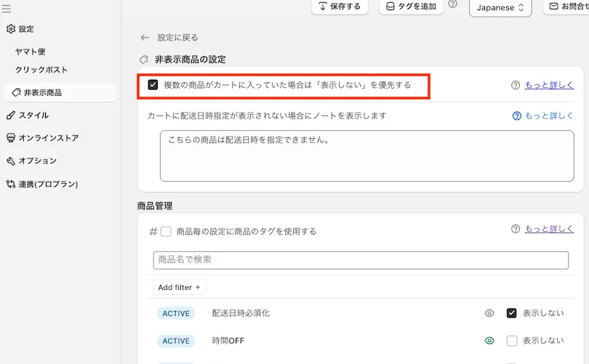The height and width of the screenshot is (364, 589).
Task: Click the hamburger menu icon in sidebar
Action: click(x=7, y=9)
